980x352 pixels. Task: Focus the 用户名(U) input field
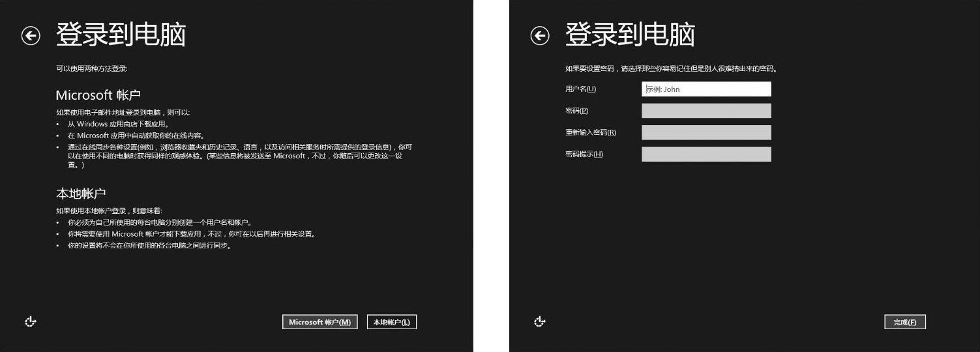tap(706, 89)
